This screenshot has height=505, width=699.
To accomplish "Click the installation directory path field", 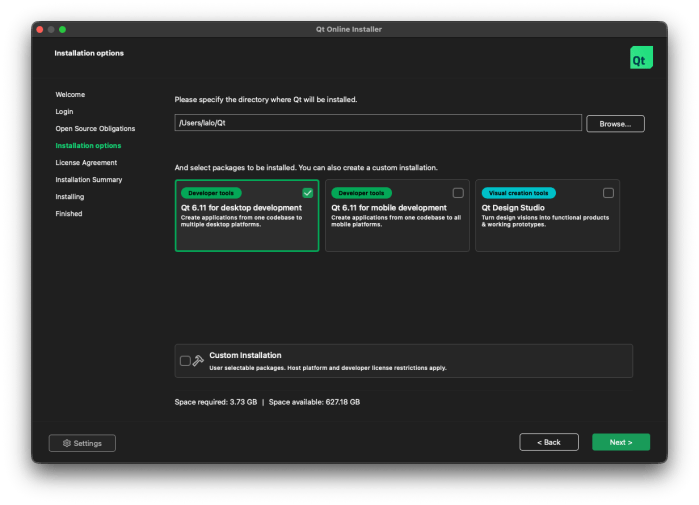I will click(x=377, y=123).
